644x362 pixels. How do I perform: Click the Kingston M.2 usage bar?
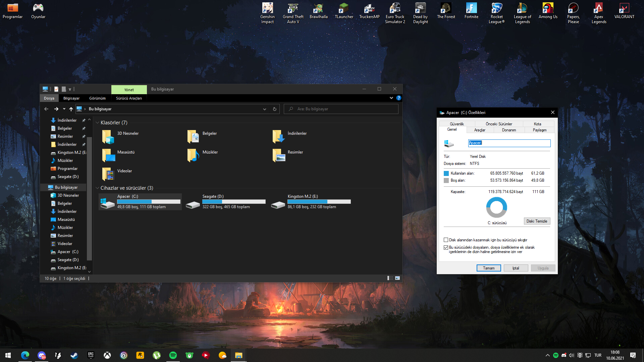pyautogui.click(x=319, y=201)
